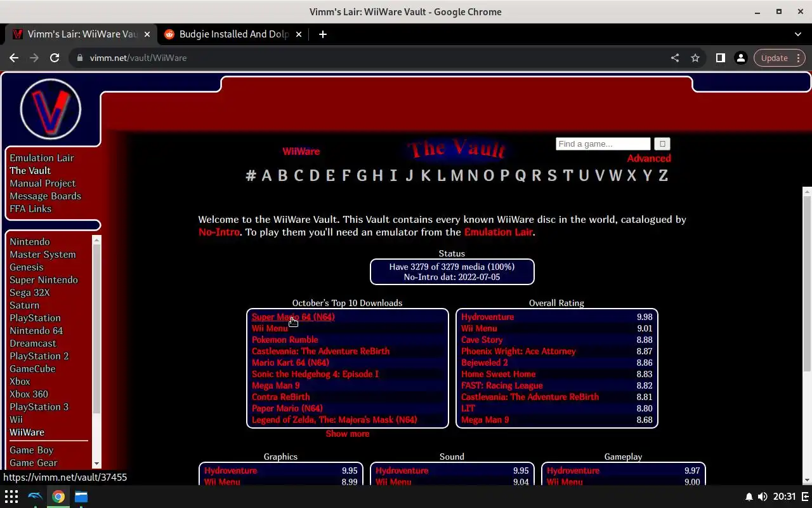Click the browser forward arrow
The height and width of the screenshot is (508, 812).
click(x=34, y=58)
